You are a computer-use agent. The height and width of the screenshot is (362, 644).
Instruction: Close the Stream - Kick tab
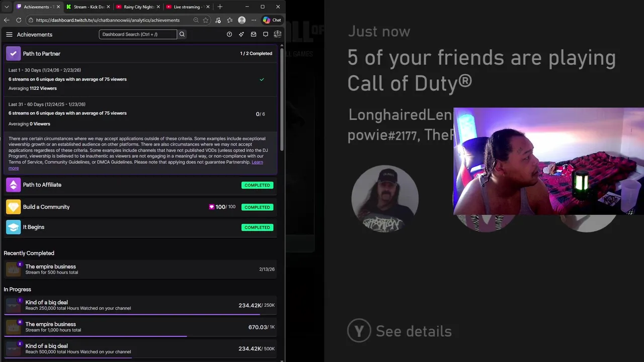coord(108,7)
